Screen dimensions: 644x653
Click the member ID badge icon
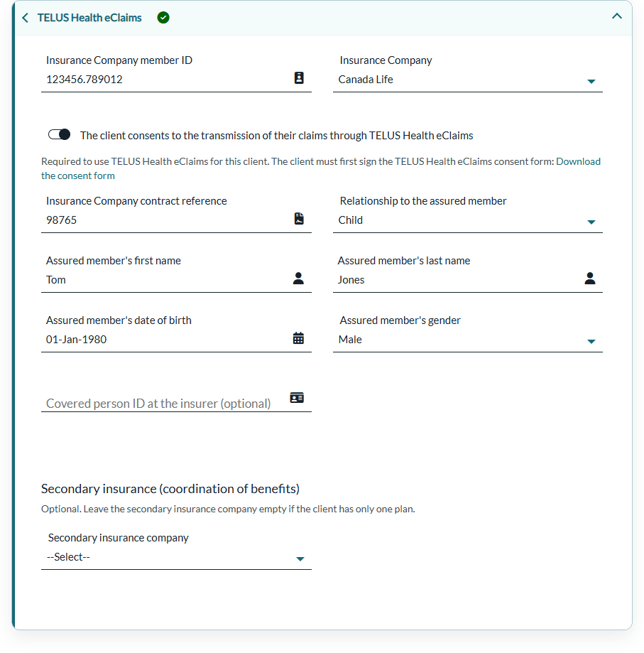point(299,78)
